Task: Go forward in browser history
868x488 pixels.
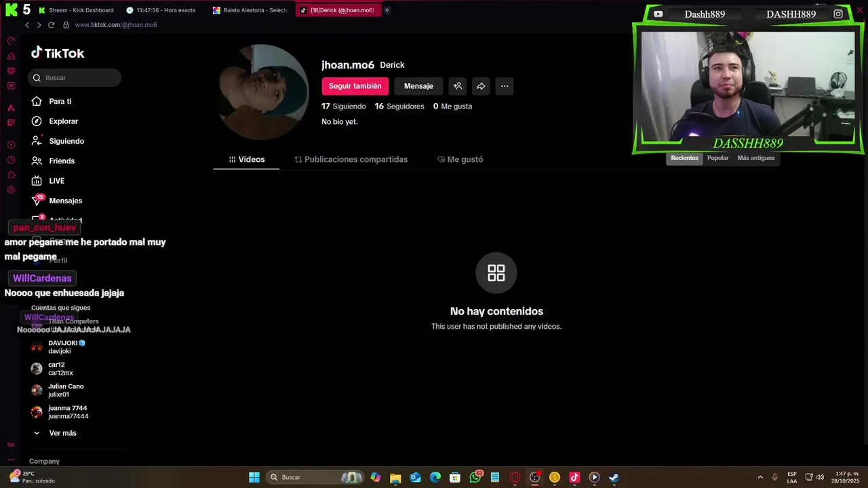Action: pyautogui.click(x=39, y=25)
